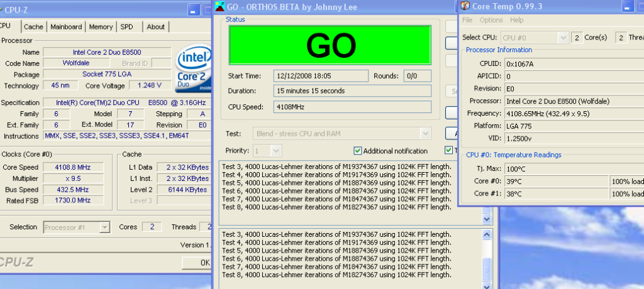
Task: Click the Rounds field showing 0/0
Action: click(418, 76)
